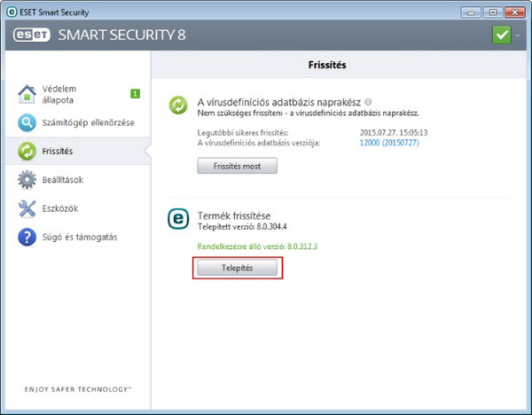Click the Beállítások gear icon
This screenshot has height=415, width=532.
coord(28,180)
